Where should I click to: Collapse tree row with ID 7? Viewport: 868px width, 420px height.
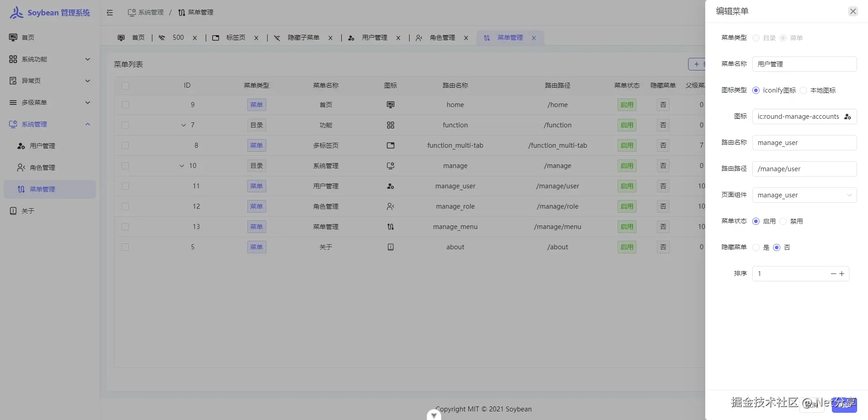[x=184, y=125]
